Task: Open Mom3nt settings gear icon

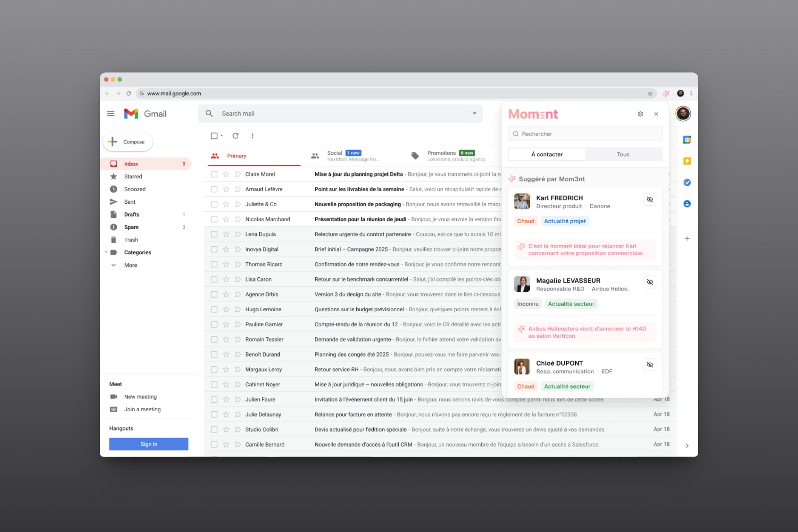Action: pyautogui.click(x=640, y=114)
